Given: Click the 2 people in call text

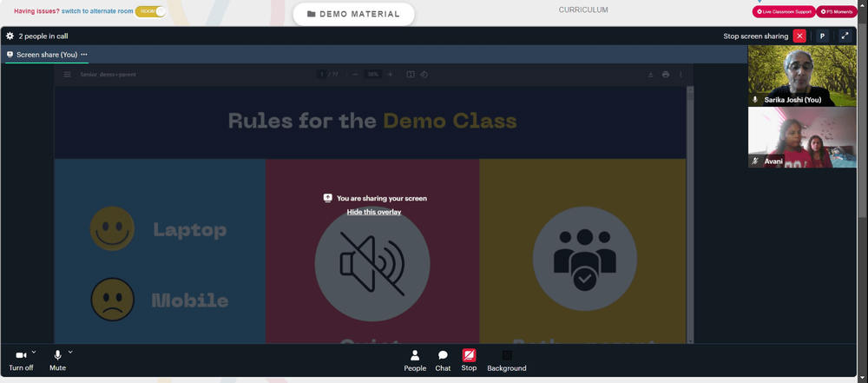Looking at the screenshot, I should click(43, 36).
